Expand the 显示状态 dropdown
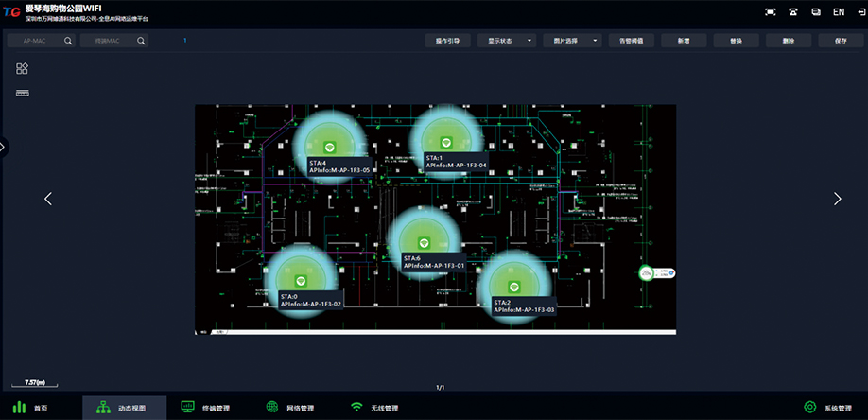The height and width of the screenshot is (420, 868). [506, 41]
